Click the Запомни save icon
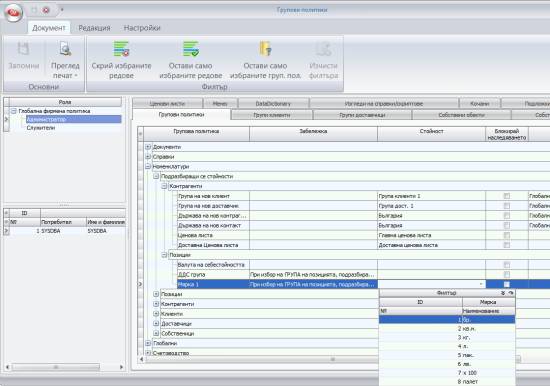The image size is (550, 386). (x=24, y=49)
